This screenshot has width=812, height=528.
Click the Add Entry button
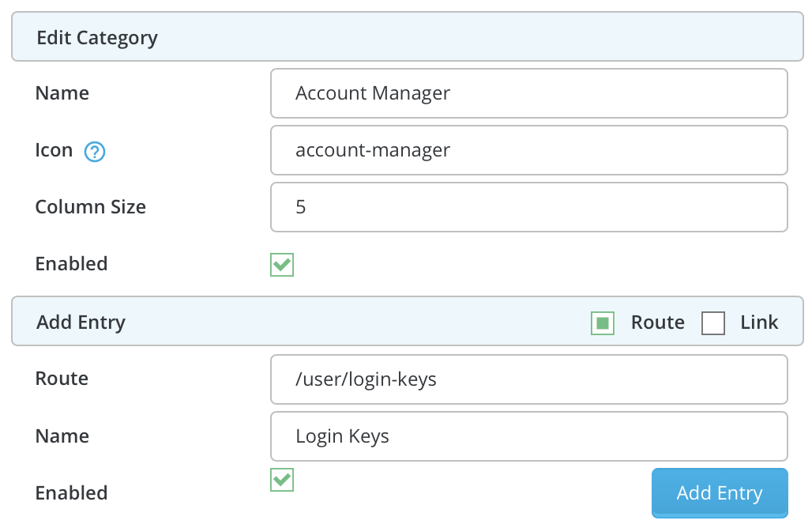coord(720,493)
